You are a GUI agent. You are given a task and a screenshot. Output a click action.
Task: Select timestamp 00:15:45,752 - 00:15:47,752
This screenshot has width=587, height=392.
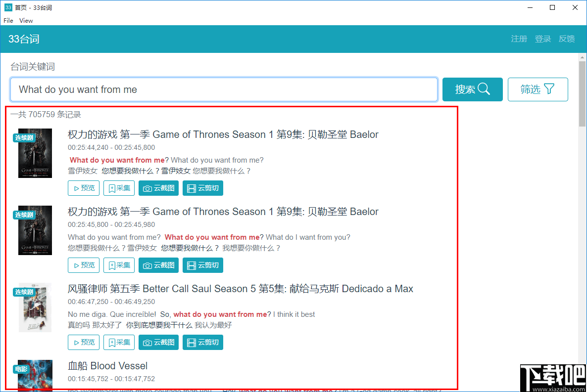111,379
